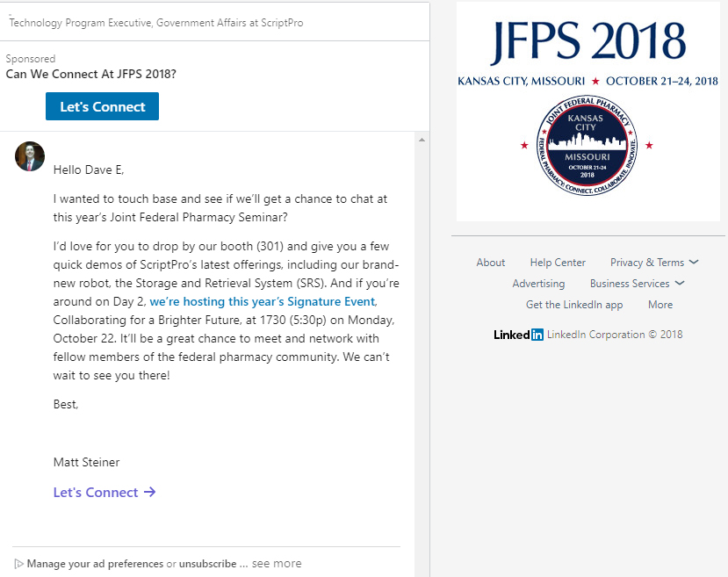Image resolution: width=728 pixels, height=577 pixels.
Task: Select the red star next to October dates
Action: pos(595,80)
